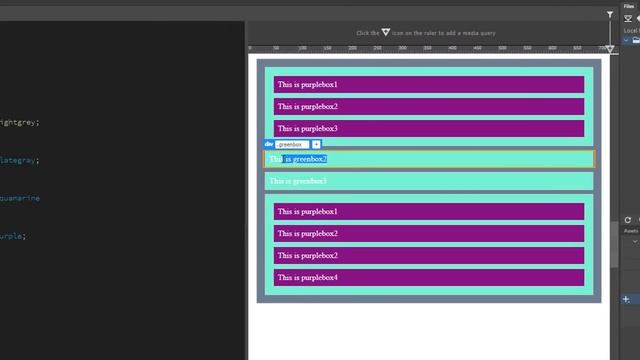Click the blue div tag label

[x=269, y=144]
